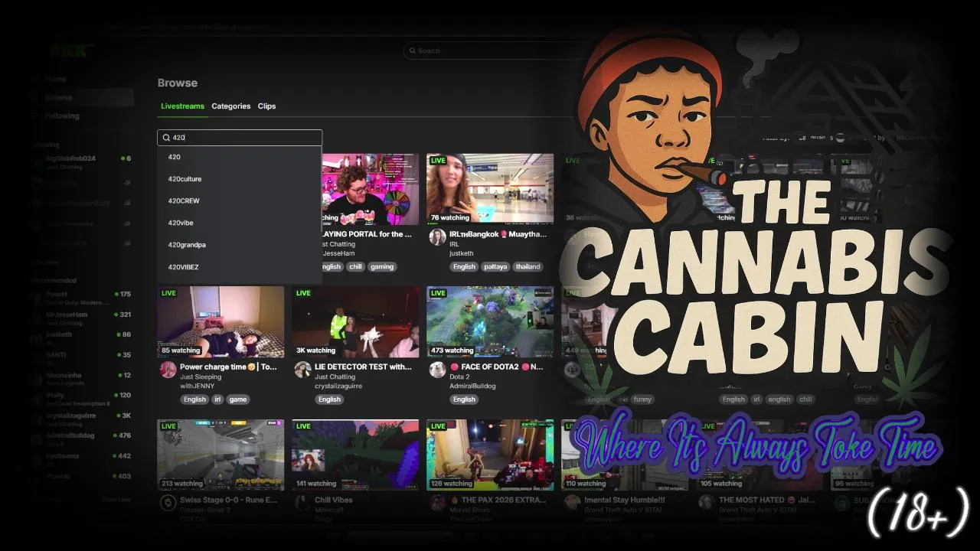980x551 pixels.
Task: Click the Dota 2 category under FACE OF DOTA2
Action: pos(459,377)
